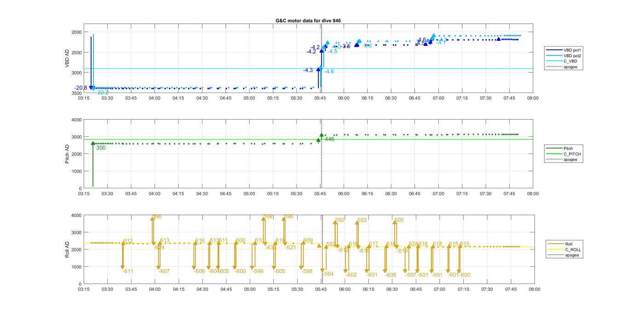Click the '3500' tick on the VBD axis

pos(76,93)
